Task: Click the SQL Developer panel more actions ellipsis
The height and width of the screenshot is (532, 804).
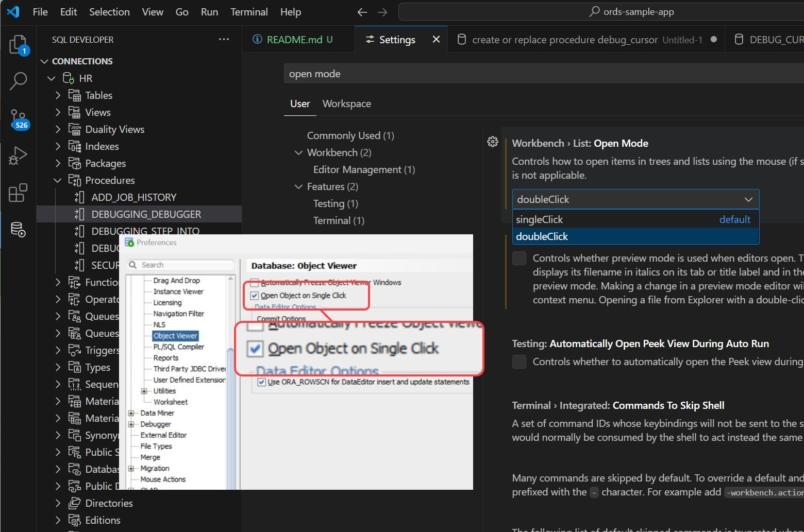Action: pos(224,40)
